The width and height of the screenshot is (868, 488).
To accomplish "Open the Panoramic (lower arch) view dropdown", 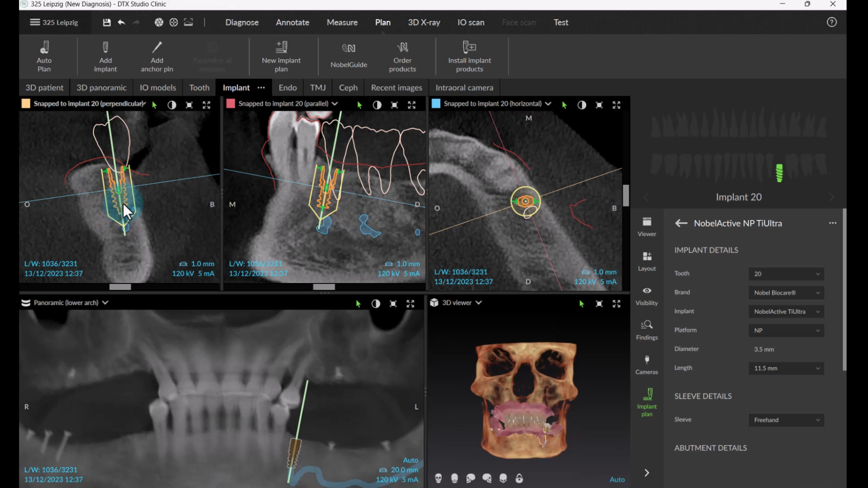I will 106,303.
